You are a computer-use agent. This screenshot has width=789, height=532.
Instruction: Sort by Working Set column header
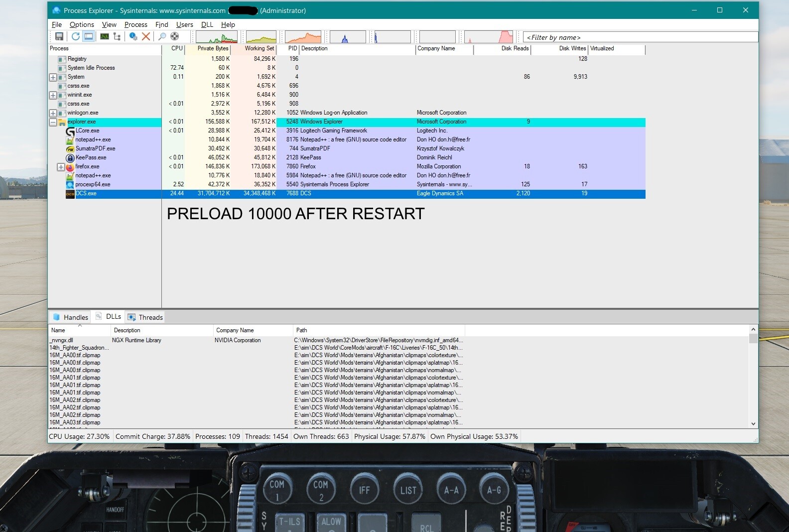(254, 49)
